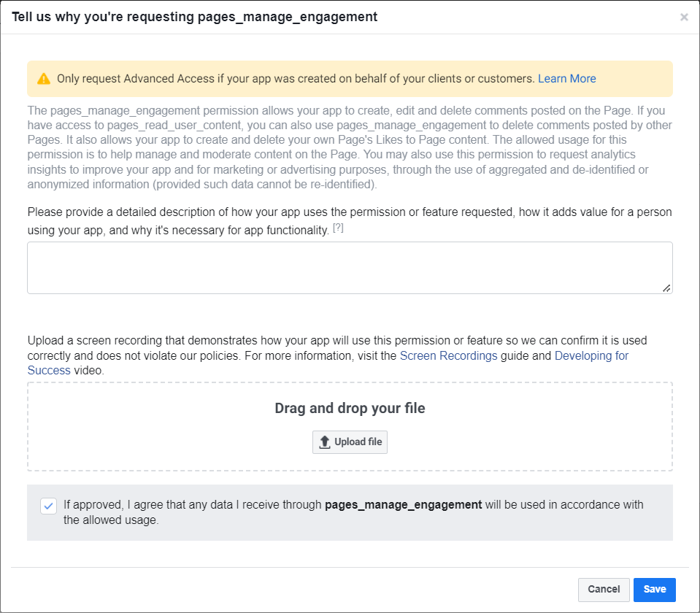Open the Developing for Success video link
Viewport: 700px width, 613px height.
tap(591, 355)
